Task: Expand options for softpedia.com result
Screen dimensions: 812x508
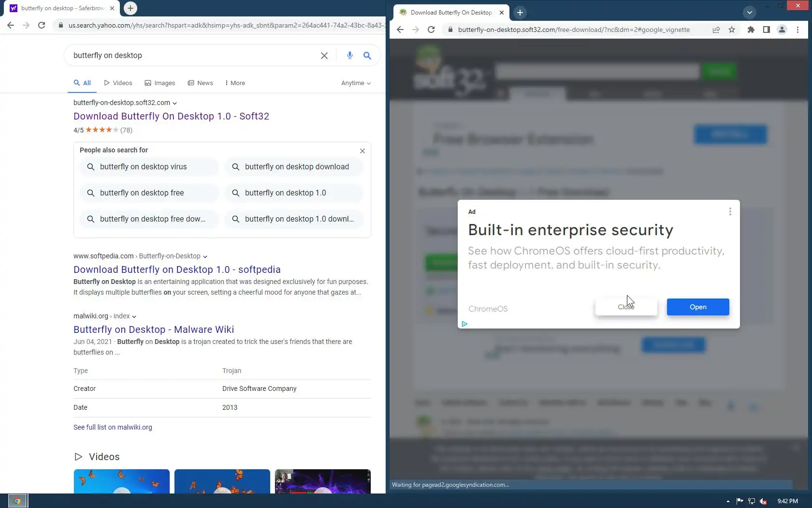Action: pos(205,256)
